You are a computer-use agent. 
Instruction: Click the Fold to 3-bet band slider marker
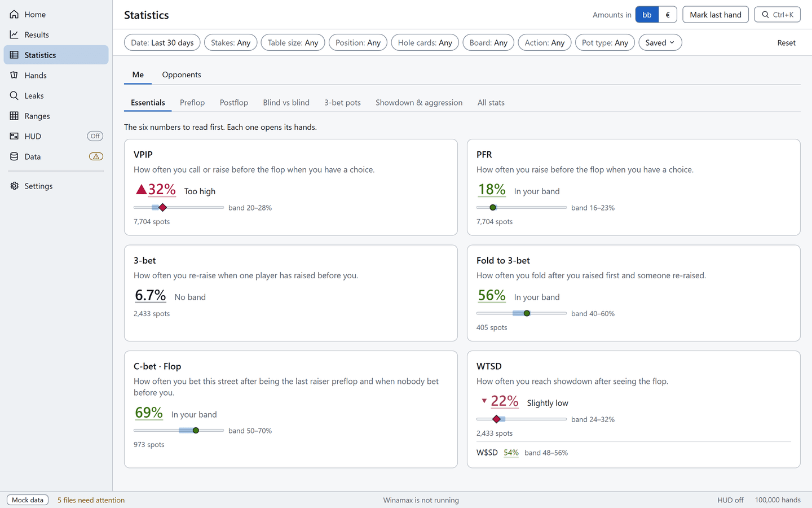pos(527,313)
